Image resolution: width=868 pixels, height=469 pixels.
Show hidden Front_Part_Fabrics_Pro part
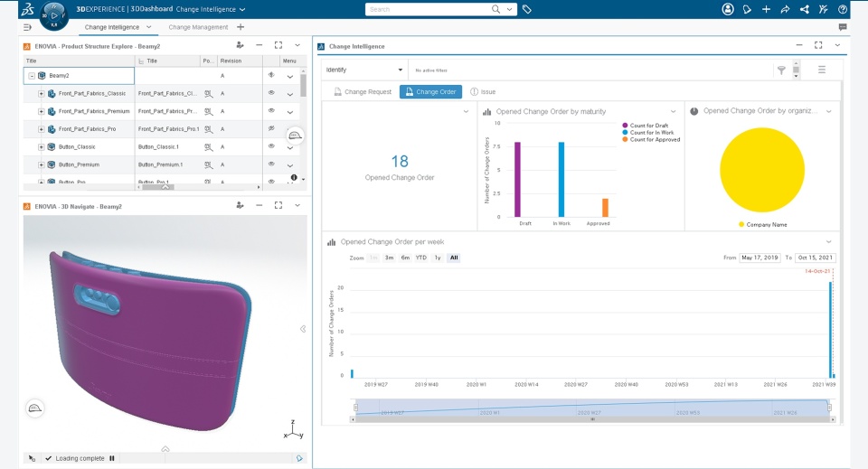coord(271,128)
